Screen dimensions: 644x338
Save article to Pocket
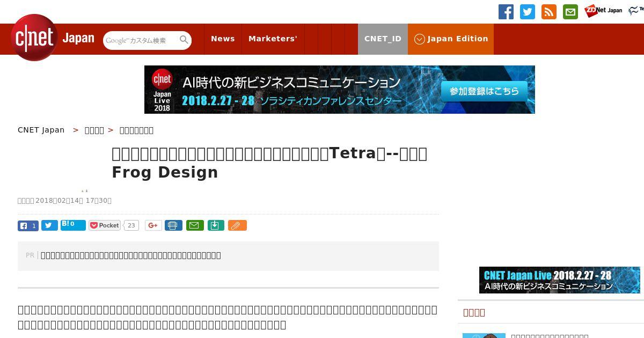click(105, 226)
